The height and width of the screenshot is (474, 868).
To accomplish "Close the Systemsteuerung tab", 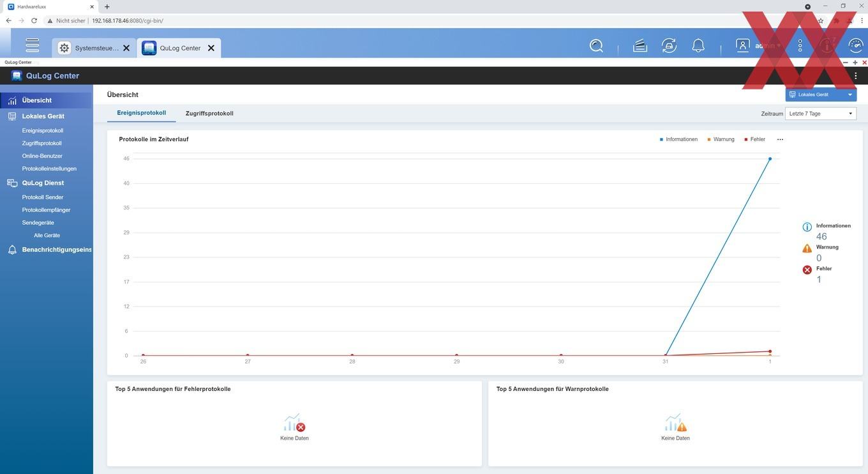I will tap(126, 48).
